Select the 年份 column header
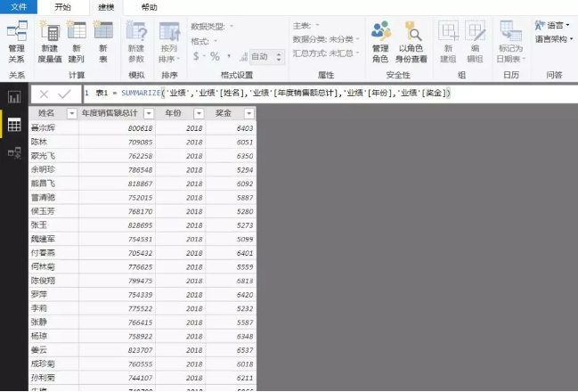Screen dimensions: 578x392 174,113
